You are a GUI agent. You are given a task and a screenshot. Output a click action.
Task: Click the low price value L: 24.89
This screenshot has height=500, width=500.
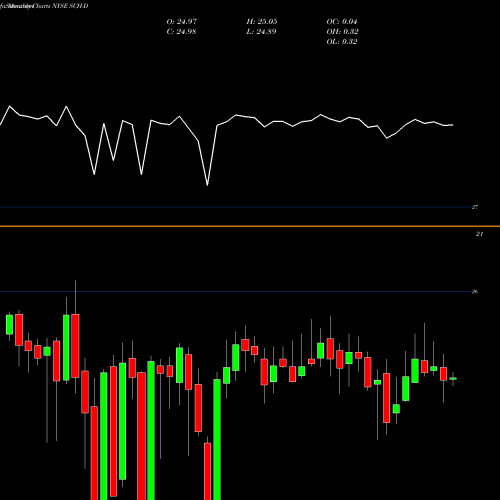click(261, 32)
